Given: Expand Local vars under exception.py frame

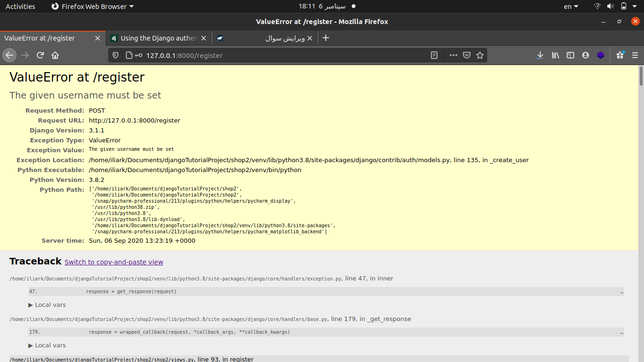Looking at the screenshot, I should click(x=47, y=305).
